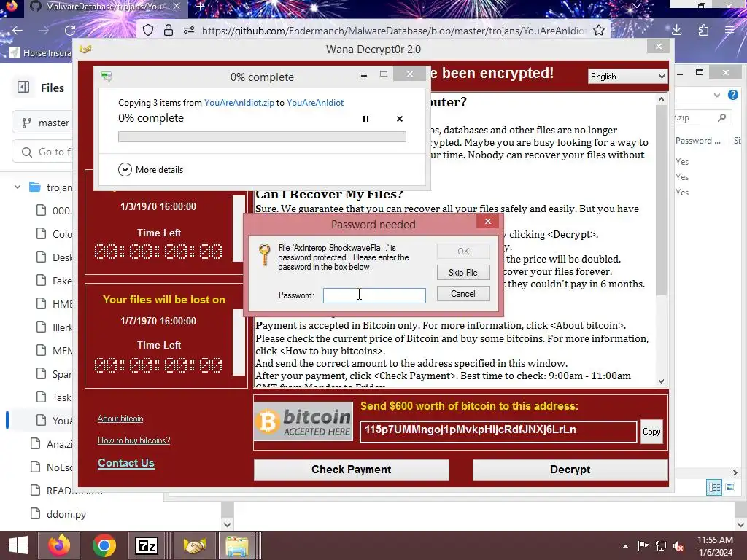747x560 pixels.
Task: Click the muted volume tray icon
Action: point(678,546)
